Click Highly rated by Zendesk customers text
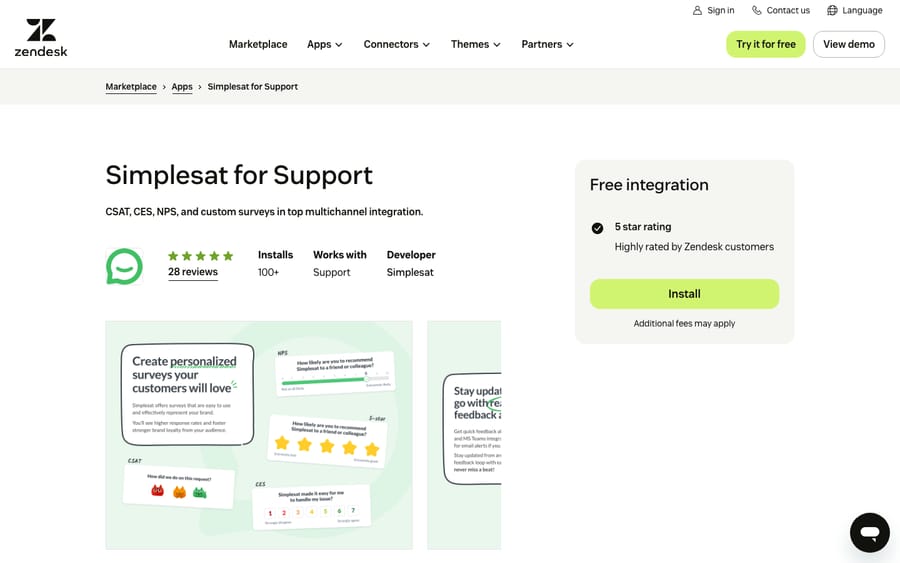 [x=694, y=247]
